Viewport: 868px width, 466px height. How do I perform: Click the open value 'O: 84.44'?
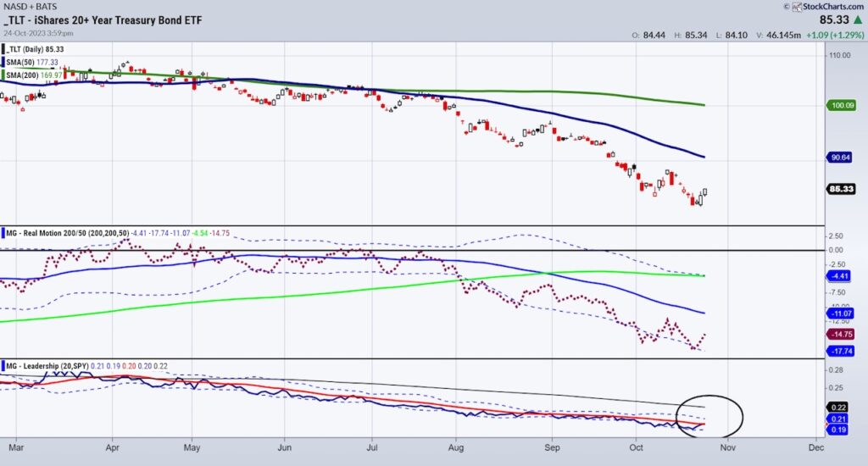648,35
